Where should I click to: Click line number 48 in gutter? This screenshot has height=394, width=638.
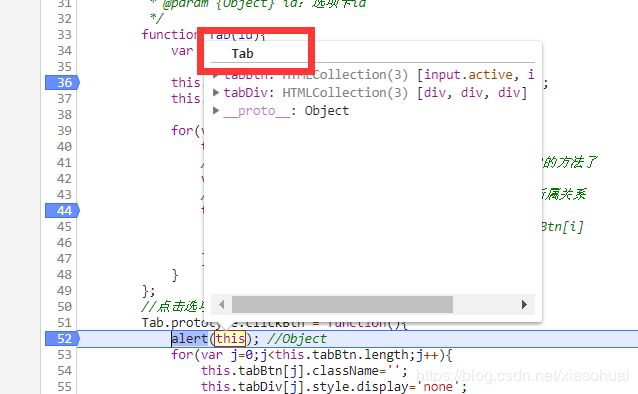pyautogui.click(x=64, y=275)
